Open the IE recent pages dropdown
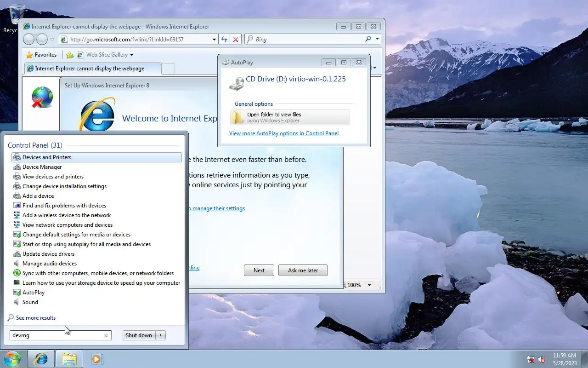588x368 pixels. pyautogui.click(x=52, y=40)
